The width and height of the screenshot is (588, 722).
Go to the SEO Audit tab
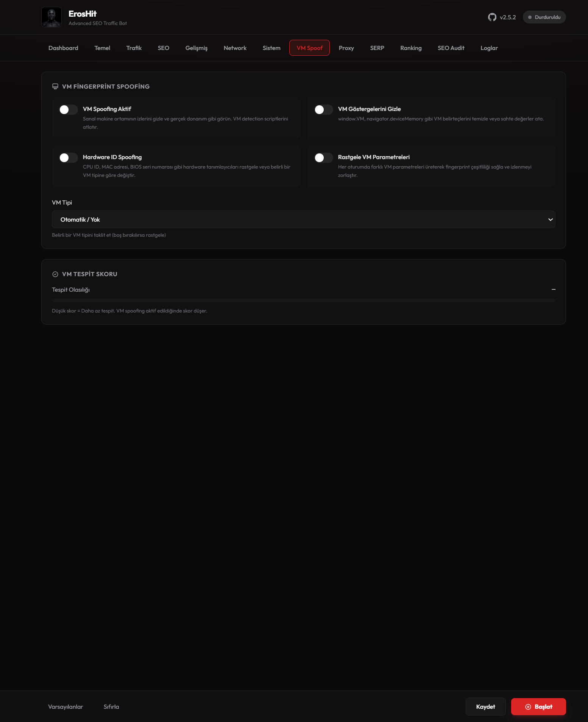pyautogui.click(x=451, y=48)
